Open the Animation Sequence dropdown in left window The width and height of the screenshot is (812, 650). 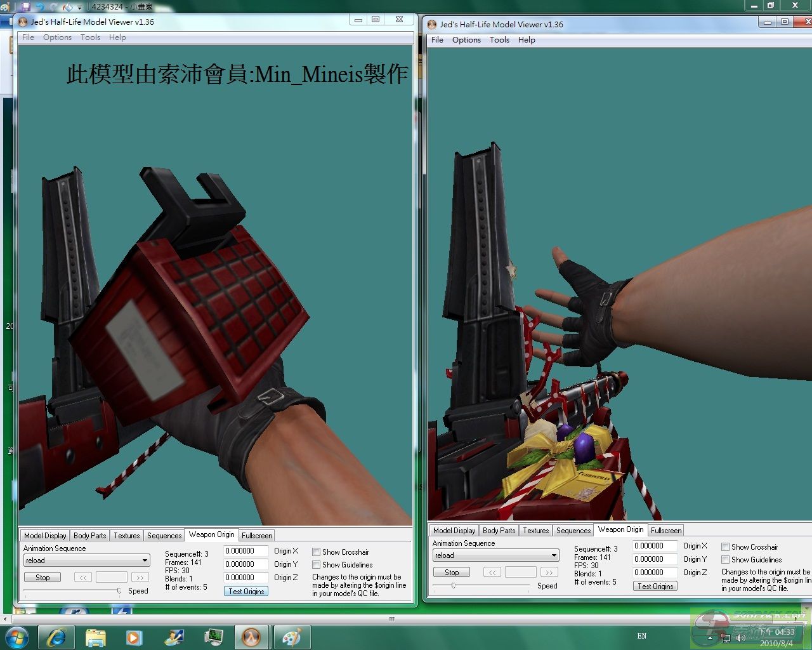(145, 560)
